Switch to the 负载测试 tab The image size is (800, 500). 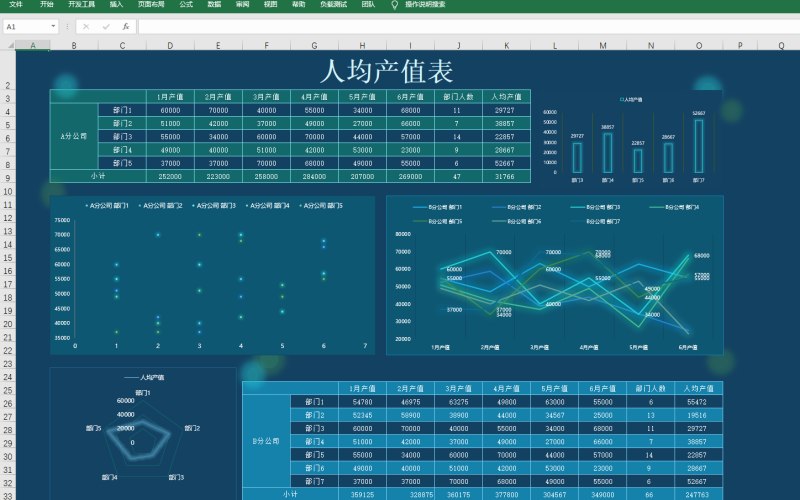(x=333, y=4)
